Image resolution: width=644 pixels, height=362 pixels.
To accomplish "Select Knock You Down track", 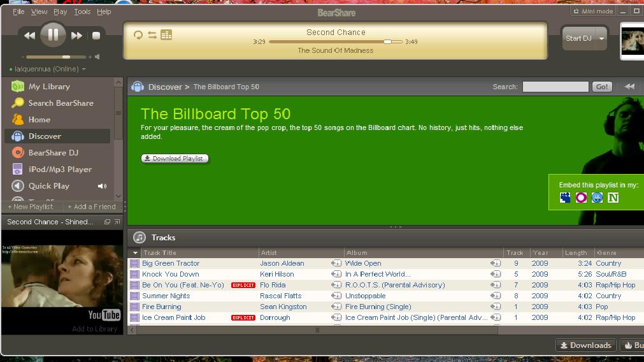I will pyautogui.click(x=171, y=274).
